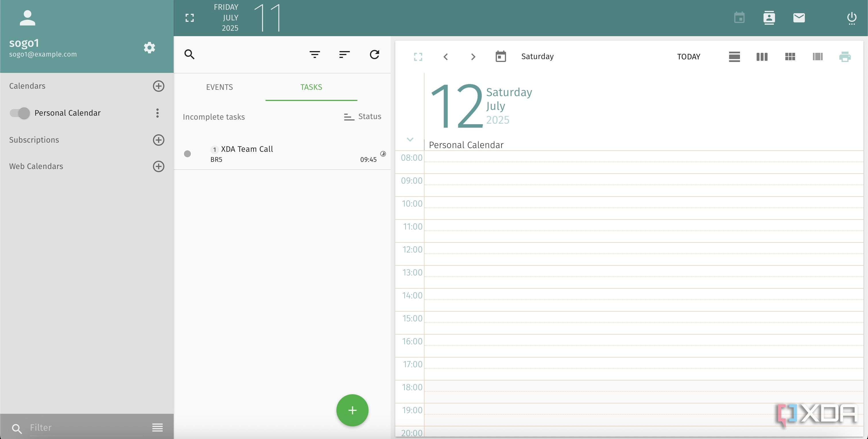Image resolution: width=868 pixels, height=439 pixels.
Task: Collapse all-day section chevron near Personal Calendar
Action: (410, 139)
